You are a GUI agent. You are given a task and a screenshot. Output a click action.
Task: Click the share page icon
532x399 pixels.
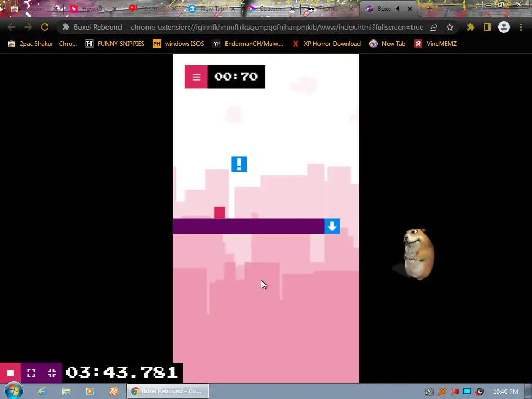[x=433, y=27]
